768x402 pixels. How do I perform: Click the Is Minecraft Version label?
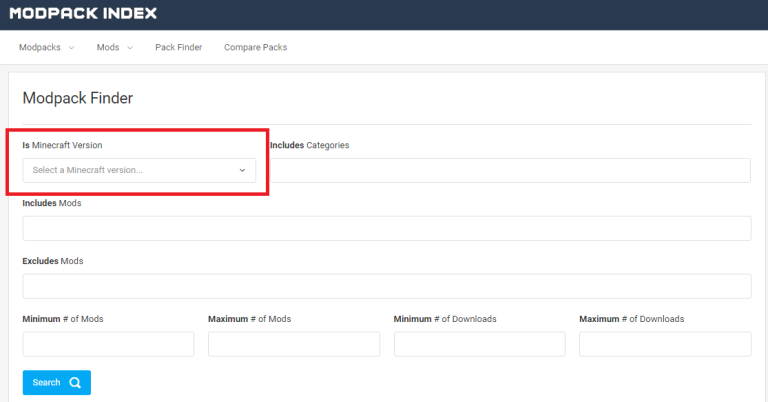62,145
